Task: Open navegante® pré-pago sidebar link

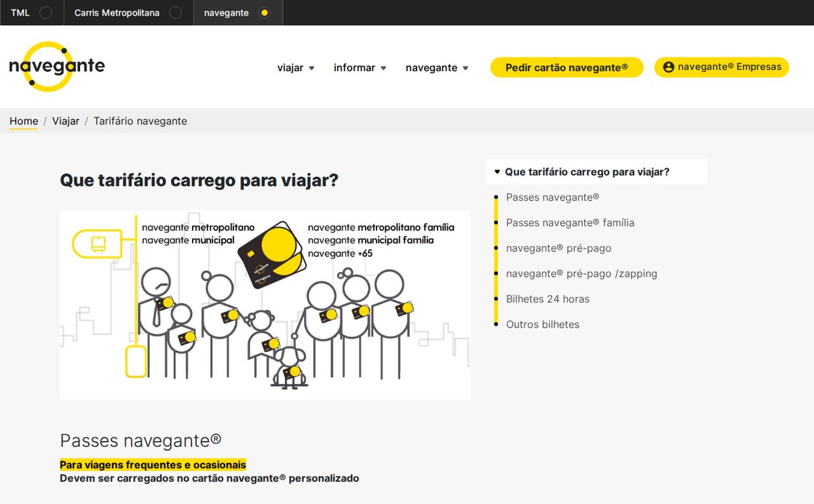Action: click(559, 248)
